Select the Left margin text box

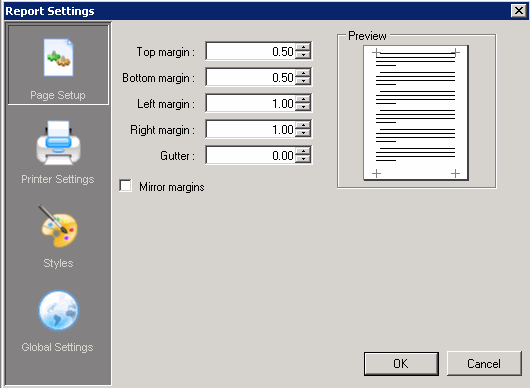pyautogui.click(x=250, y=103)
